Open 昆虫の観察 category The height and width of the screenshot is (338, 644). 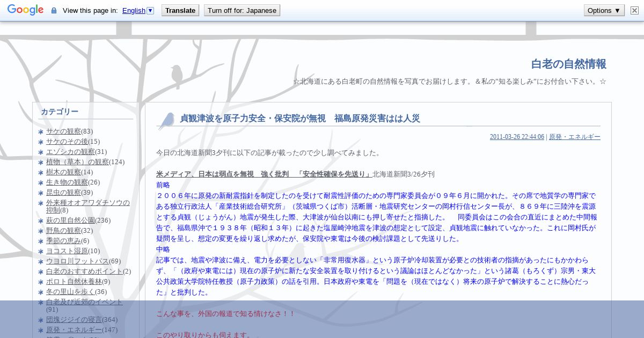pyautogui.click(x=63, y=193)
